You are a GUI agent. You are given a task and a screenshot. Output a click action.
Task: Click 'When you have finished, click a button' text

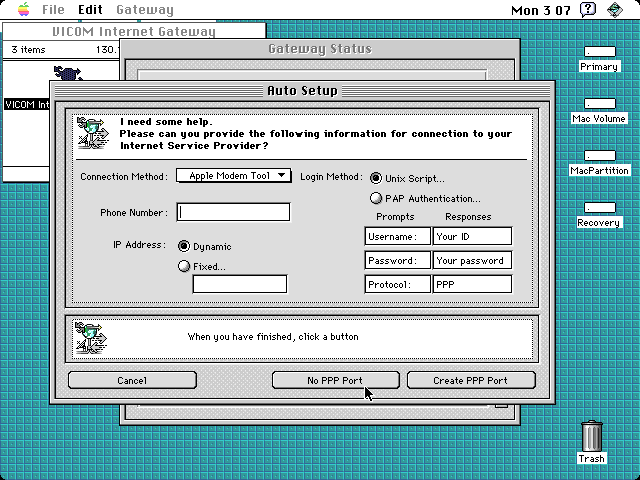pyautogui.click(x=273, y=337)
